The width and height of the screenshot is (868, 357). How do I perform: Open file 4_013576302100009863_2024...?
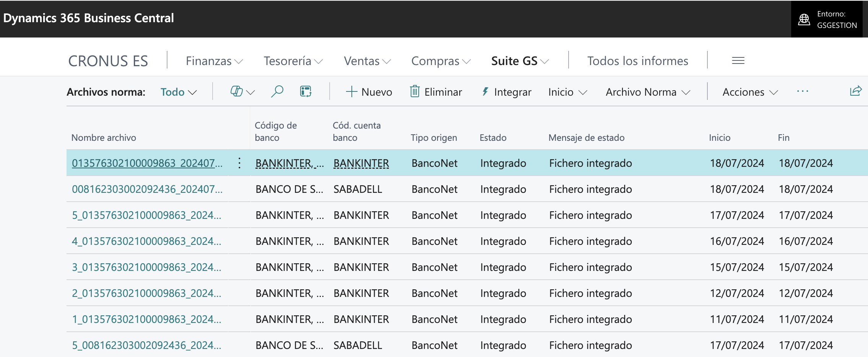[147, 241]
